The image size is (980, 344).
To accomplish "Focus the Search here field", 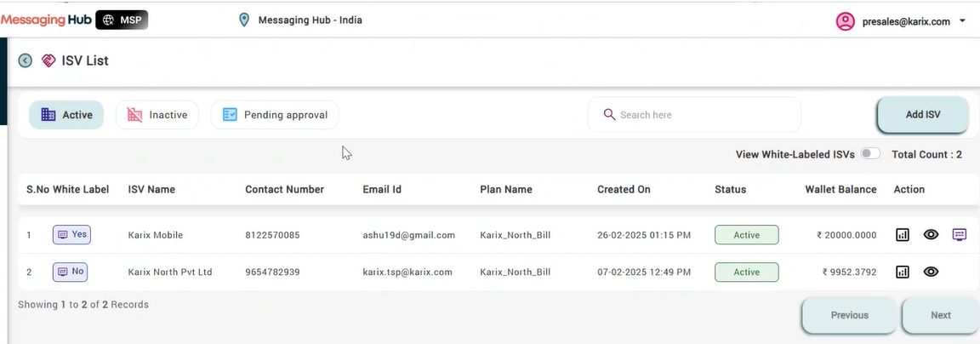I will coord(694,114).
